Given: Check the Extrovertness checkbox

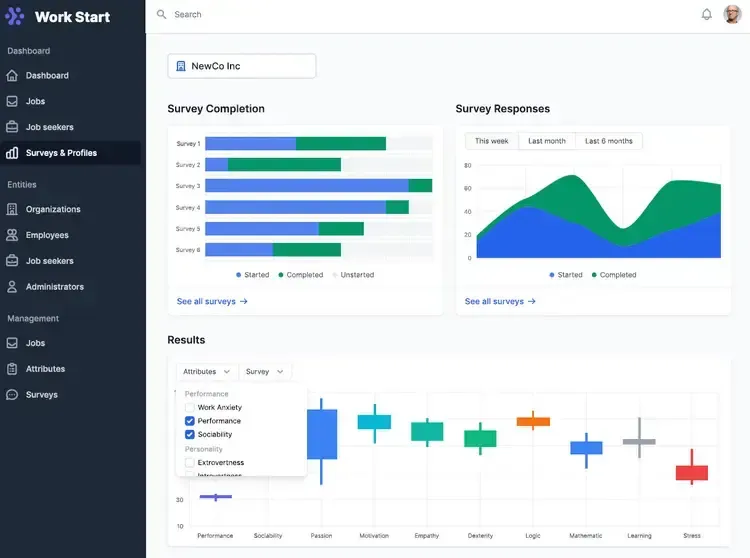Looking at the screenshot, I should 189,462.
